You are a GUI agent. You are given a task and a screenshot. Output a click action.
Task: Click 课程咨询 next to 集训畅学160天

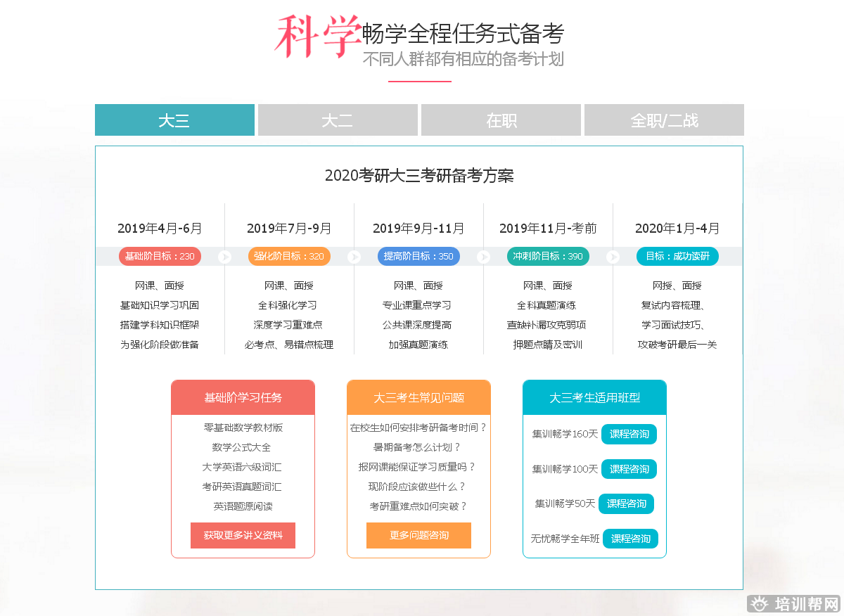(629, 434)
